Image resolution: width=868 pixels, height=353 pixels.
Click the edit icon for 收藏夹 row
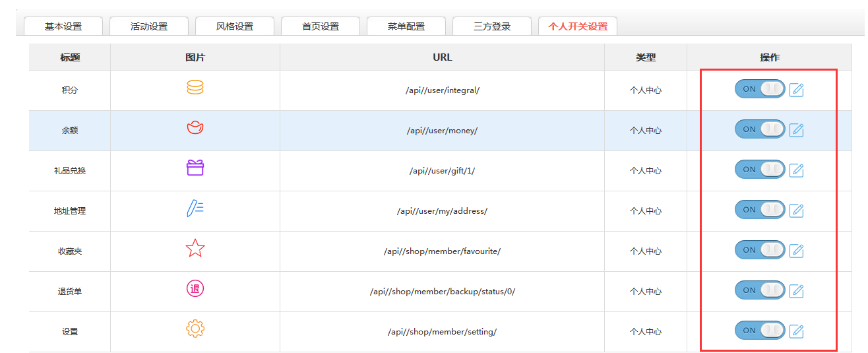(x=796, y=251)
